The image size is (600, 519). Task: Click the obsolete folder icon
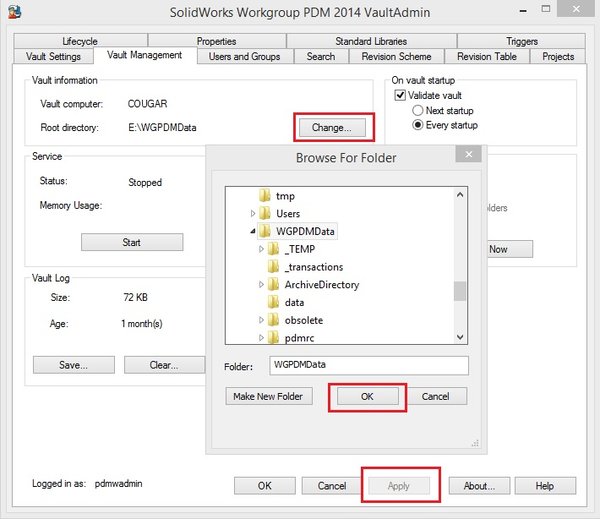coord(273,320)
